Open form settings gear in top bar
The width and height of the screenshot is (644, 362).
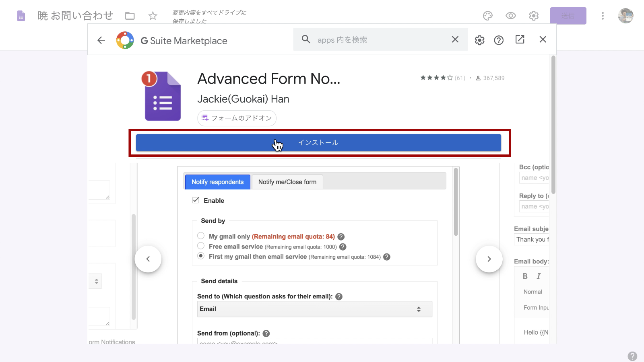point(534,16)
